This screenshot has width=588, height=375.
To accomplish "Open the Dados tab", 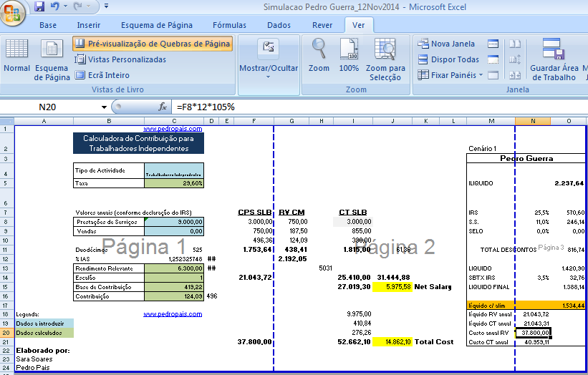I will tap(279, 25).
